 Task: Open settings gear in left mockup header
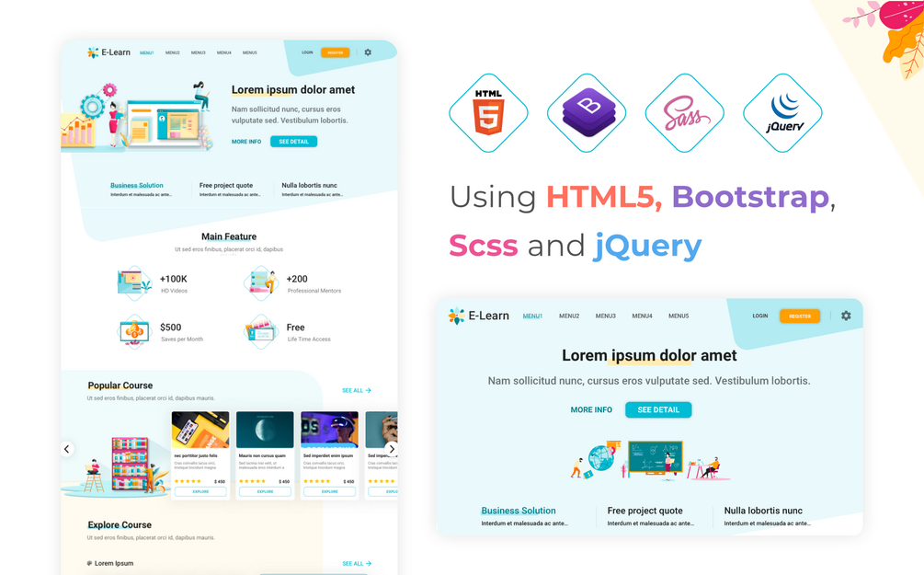[x=368, y=52]
